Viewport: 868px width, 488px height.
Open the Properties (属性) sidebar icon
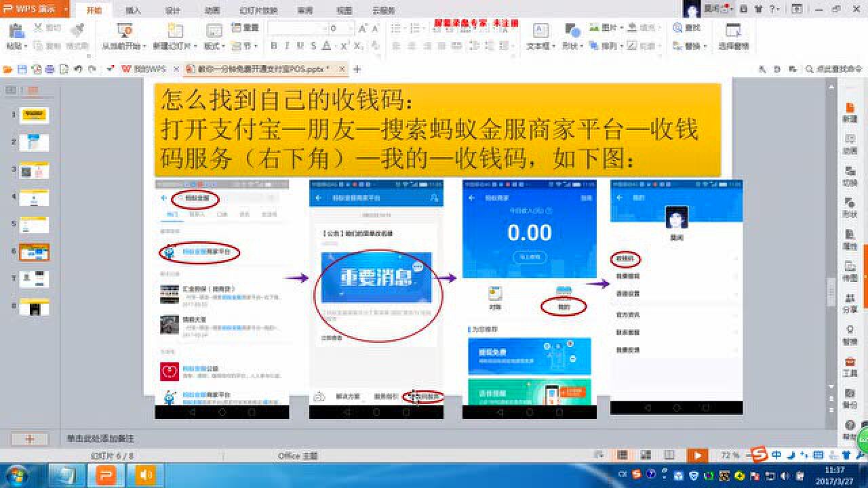click(x=850, y=239)
